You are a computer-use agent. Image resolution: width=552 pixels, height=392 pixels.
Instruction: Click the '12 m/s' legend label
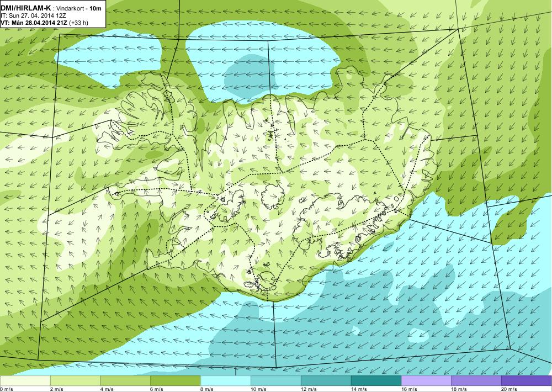tap(309, 389)
